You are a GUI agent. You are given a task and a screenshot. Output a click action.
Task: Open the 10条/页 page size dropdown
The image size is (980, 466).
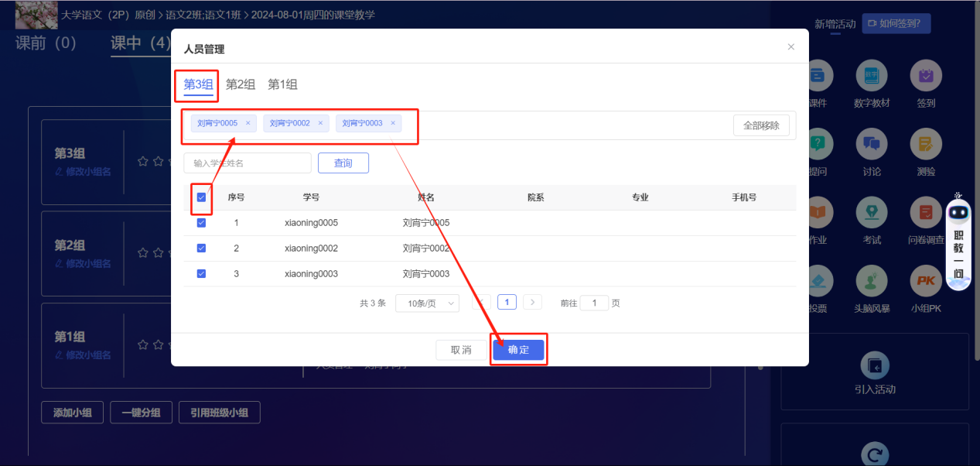[427, 303]
